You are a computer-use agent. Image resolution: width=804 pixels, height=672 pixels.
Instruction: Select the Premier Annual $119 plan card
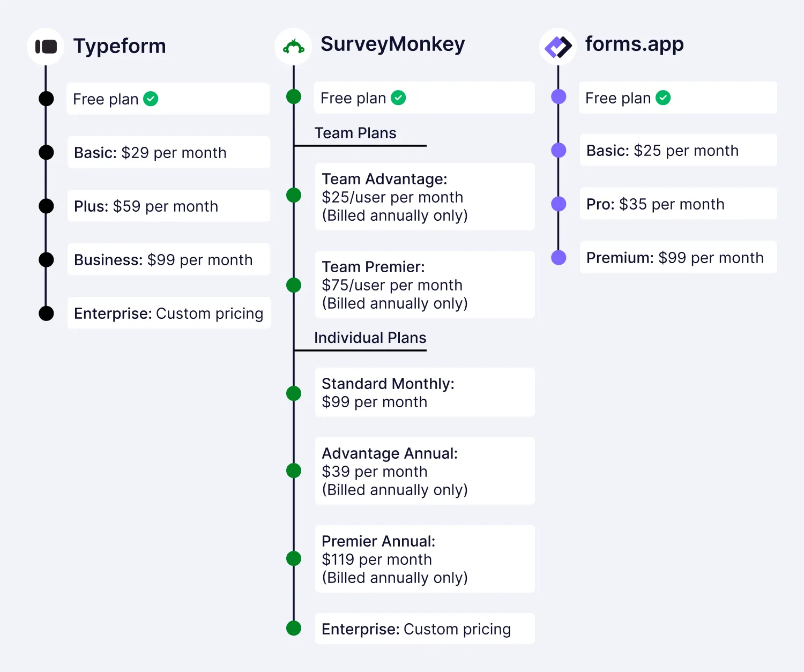click(x=425, y=559)
